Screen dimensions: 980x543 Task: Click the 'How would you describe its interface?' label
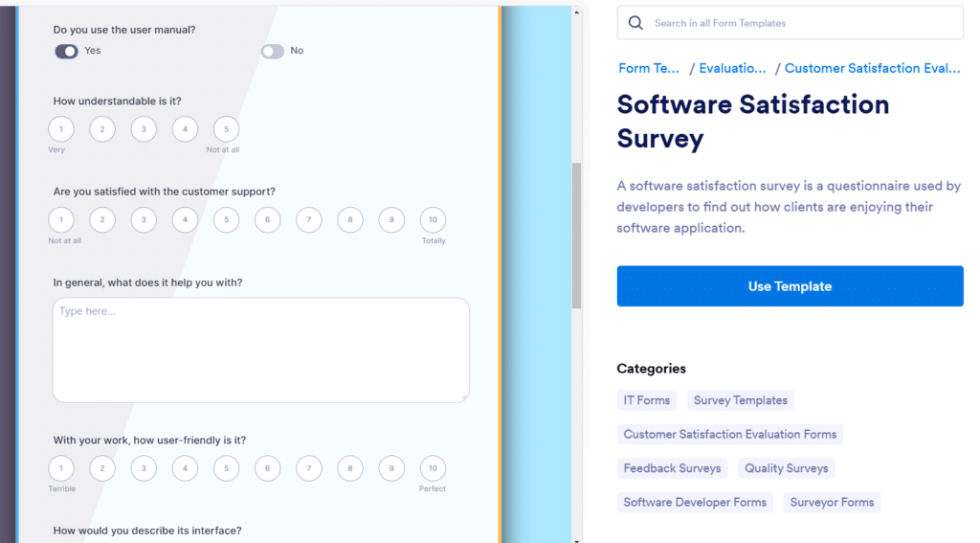[x=147, y=531]
